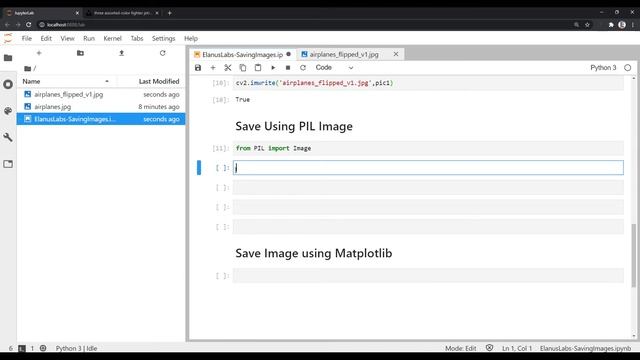Click the Upload Files icon
Viewport: 640px width, 360px height.
click(x=121, y=53)
